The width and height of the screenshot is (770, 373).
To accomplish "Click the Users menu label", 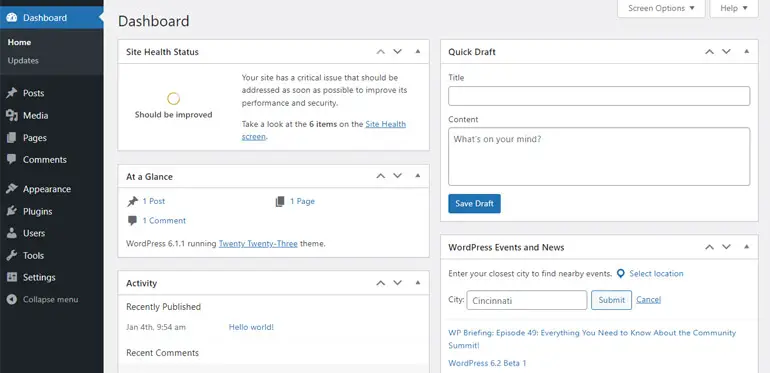I will coord(34,233).
